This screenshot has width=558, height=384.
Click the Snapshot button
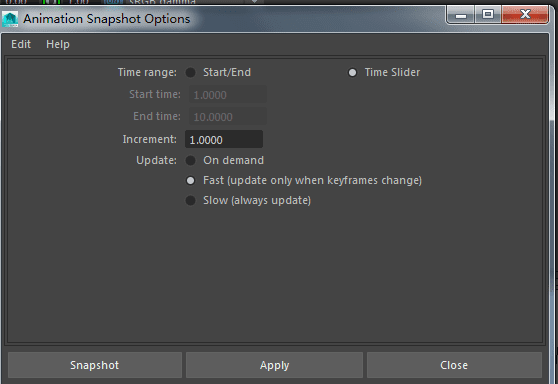point(95,365)
